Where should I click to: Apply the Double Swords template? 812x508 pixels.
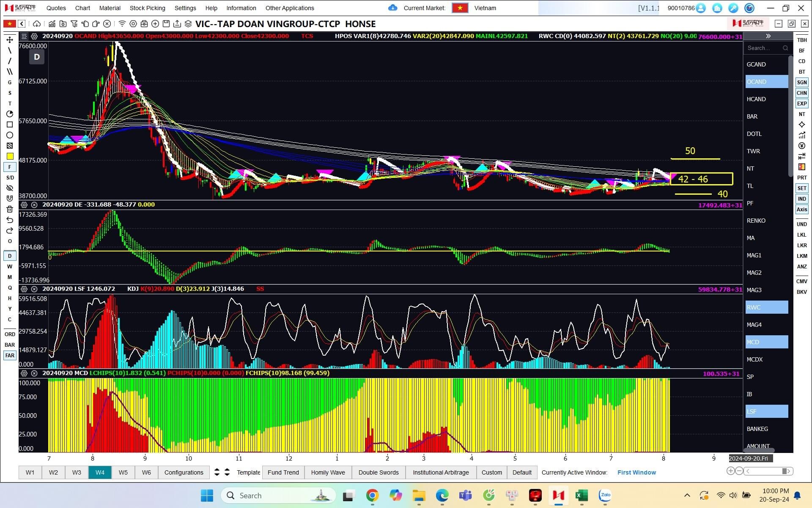pos(379,472)
